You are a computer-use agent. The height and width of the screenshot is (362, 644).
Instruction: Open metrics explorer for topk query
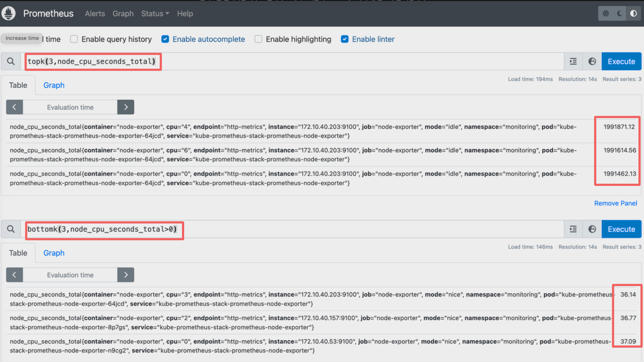(x=592, y=62)
